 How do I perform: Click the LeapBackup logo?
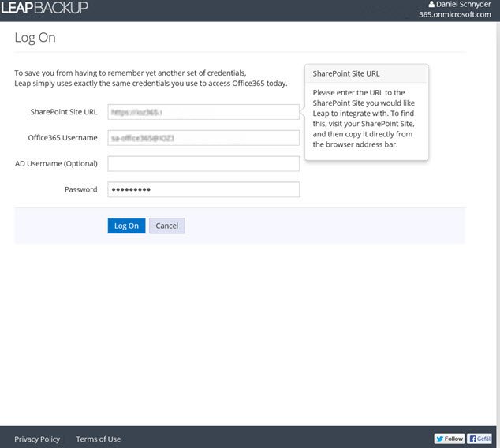point(45,8)
